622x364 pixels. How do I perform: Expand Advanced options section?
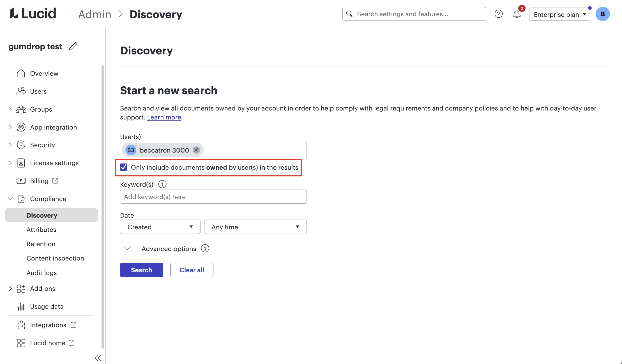click(128, 248)
